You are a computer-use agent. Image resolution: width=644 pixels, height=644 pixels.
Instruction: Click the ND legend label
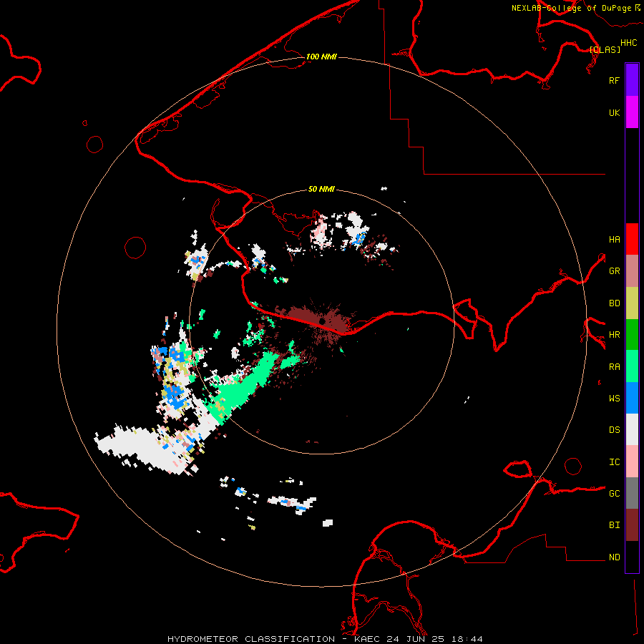614,557
